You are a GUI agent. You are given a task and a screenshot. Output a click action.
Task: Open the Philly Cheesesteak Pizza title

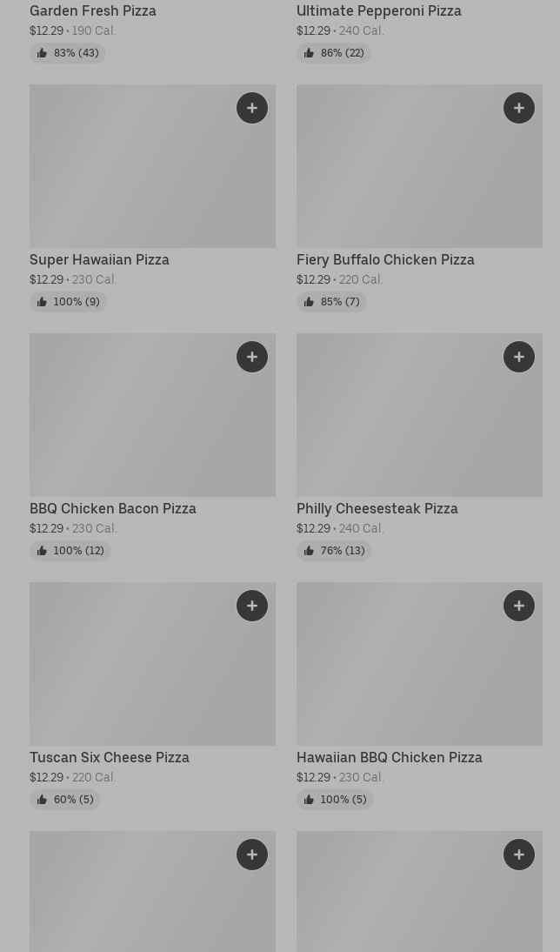tap(377, 508)
